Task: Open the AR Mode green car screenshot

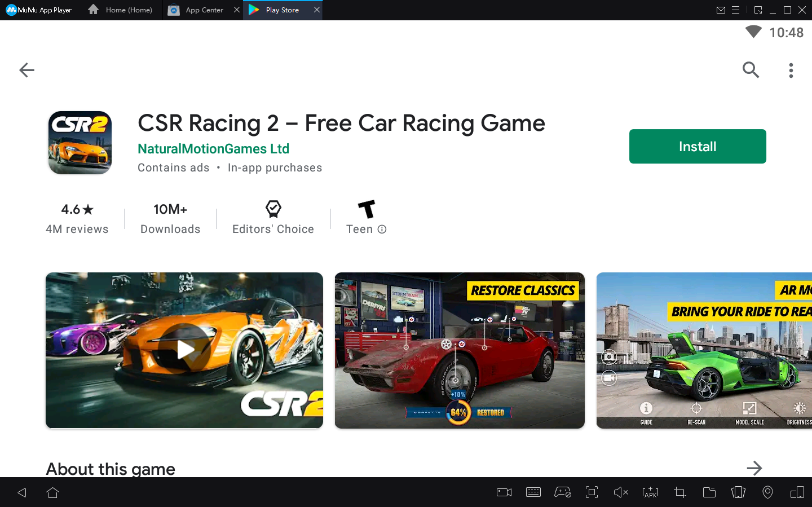Action: (704, 350)
